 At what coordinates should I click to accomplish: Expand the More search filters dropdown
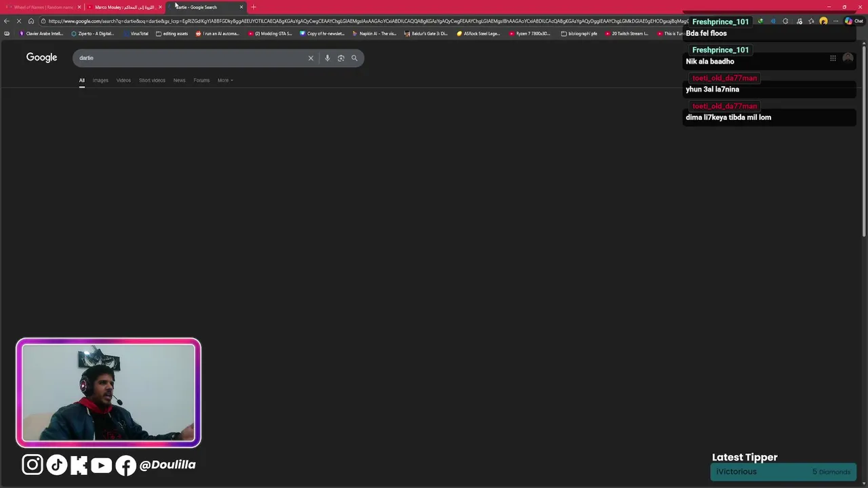click(225, 80)
